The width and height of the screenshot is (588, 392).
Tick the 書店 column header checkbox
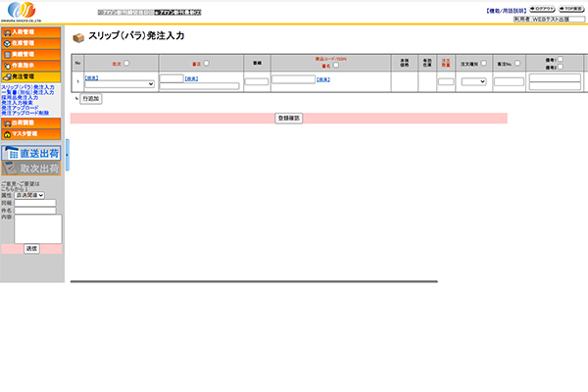(x=206, y=63)
